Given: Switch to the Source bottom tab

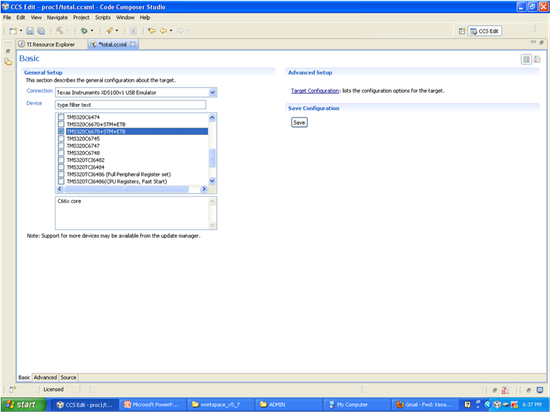Looking at the screenshot, I should [x=68, y=378].
